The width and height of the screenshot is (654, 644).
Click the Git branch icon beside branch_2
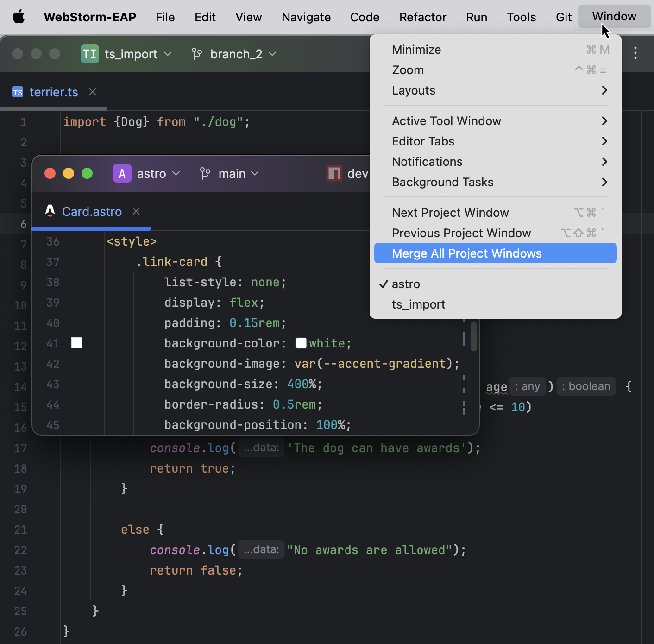tap(196, 54)
